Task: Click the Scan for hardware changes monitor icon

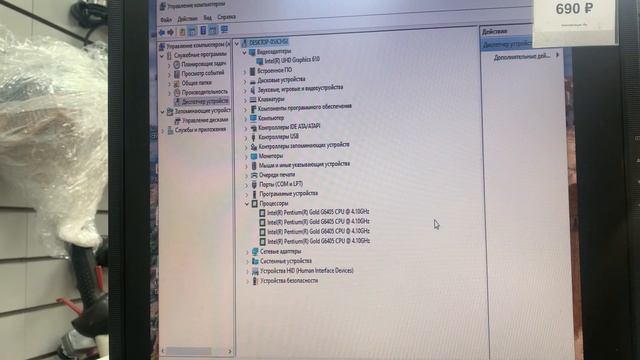Action: click(x=224, y=29)
